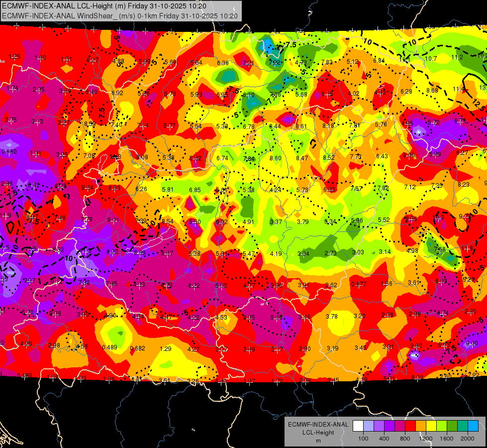This screenshot has height=448, width=487.
Task: Click the lime green legend swatch
Action: [x=442, y=426]
